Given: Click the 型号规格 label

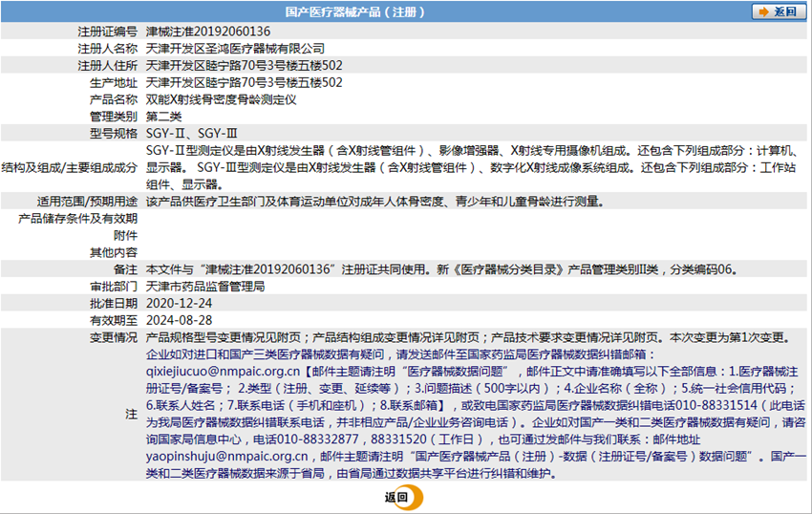Looking at the screenshot, I should (114, 134).
